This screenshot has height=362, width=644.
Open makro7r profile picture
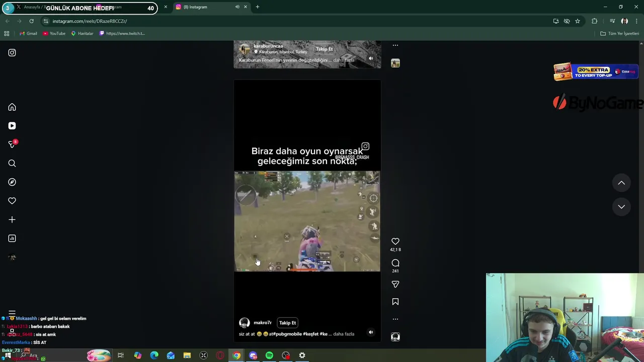[245, 323]
